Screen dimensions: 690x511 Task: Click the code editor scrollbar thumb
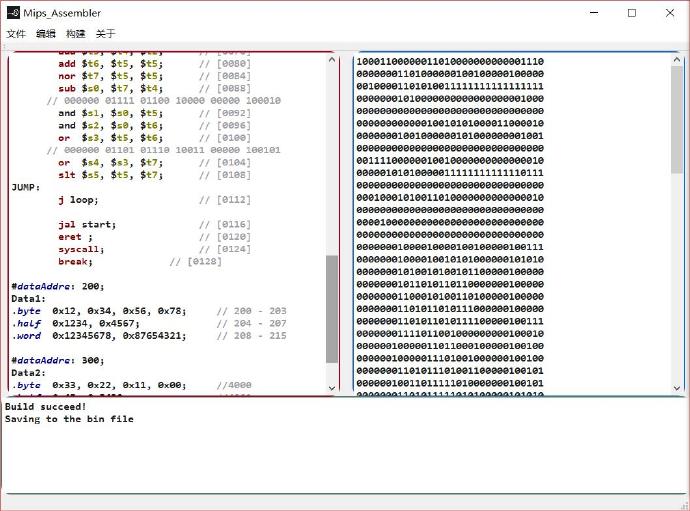332,309
